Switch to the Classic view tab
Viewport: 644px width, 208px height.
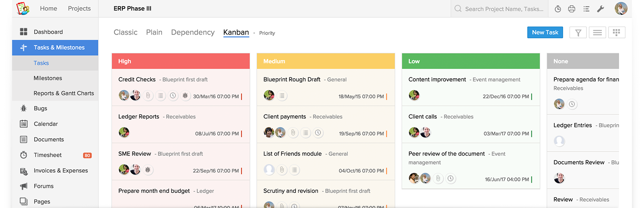(x=126, y=32)
